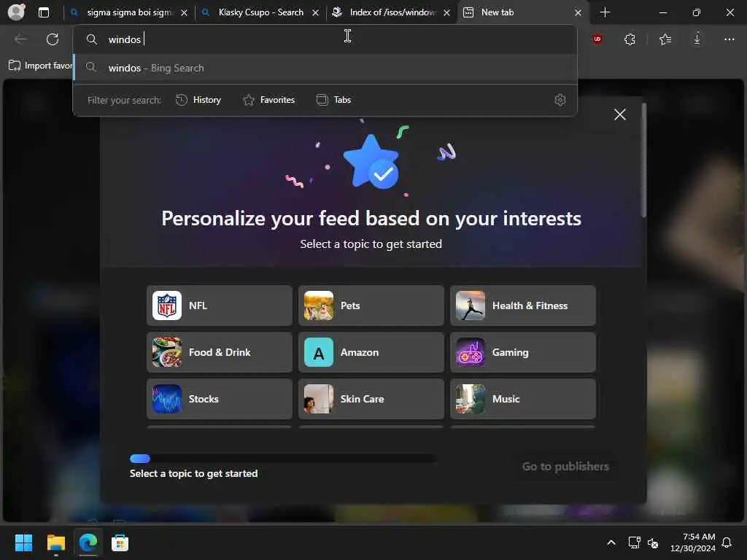Open the Edge profile avatar
The image size is (747, 560).
(x=16, y=12)
